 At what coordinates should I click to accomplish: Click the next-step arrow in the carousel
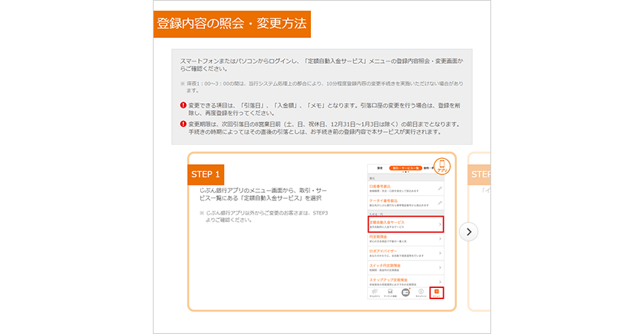point(468,232)
